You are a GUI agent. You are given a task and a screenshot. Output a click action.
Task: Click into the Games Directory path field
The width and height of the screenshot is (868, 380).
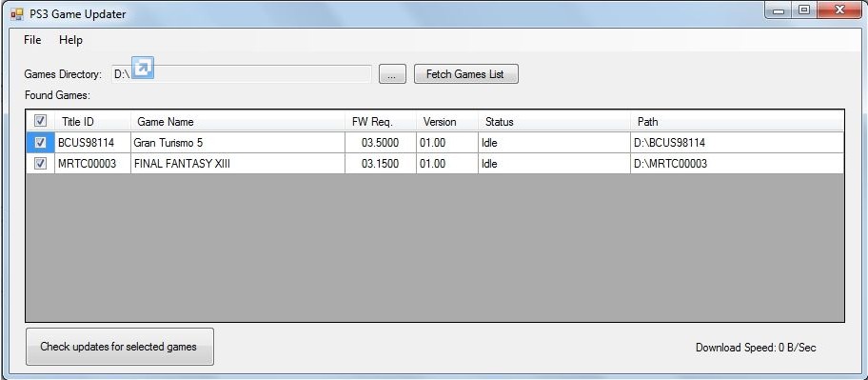click(242, 74)
